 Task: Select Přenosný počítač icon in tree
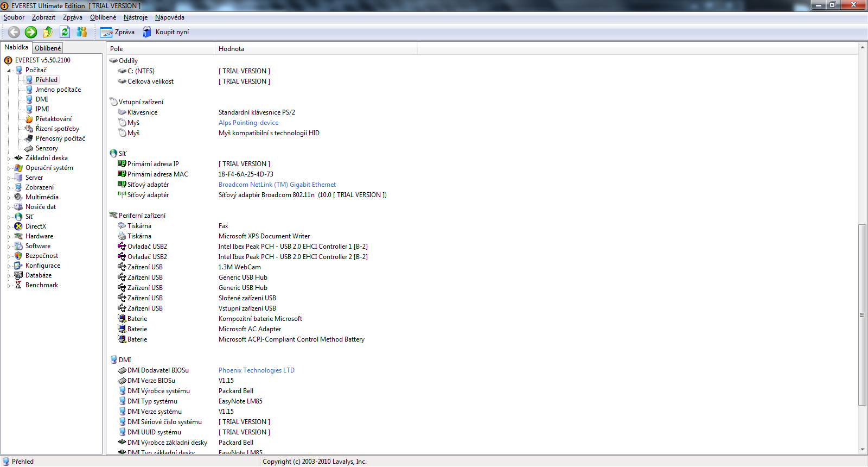29,138
